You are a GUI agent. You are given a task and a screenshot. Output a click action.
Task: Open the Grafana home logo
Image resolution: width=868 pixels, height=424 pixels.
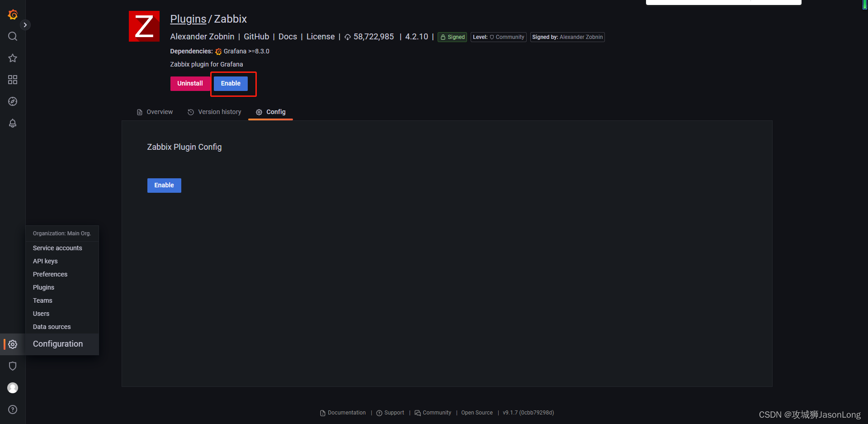13,14
